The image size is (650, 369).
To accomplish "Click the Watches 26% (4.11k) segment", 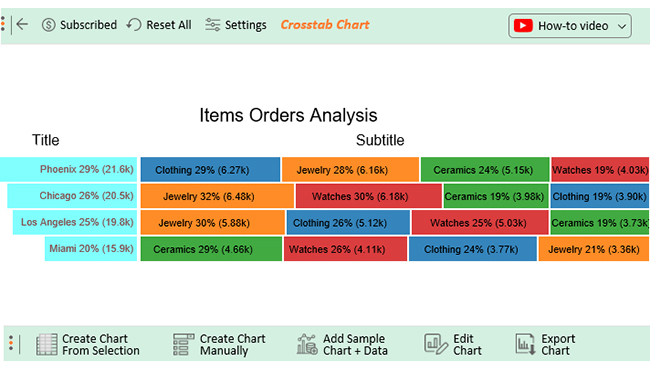I will 345,249.
